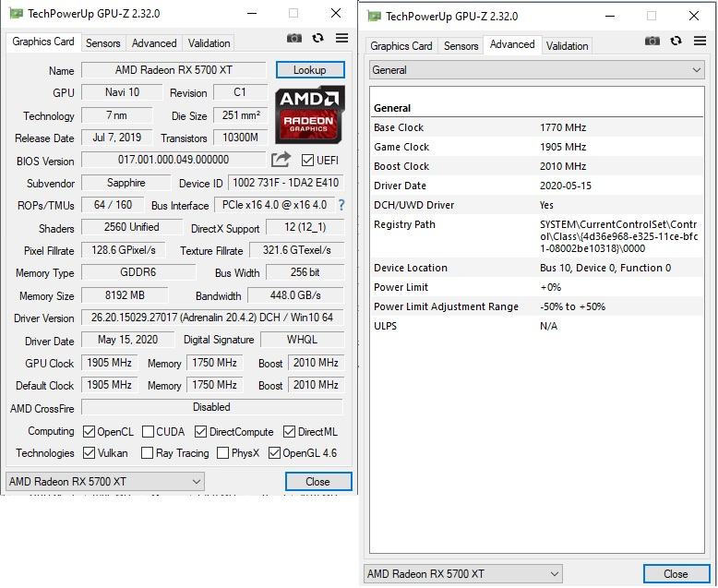Viewport: 718px width, 588px height.
Task: Click the BIOS export share icon
Action: (281, 160)
